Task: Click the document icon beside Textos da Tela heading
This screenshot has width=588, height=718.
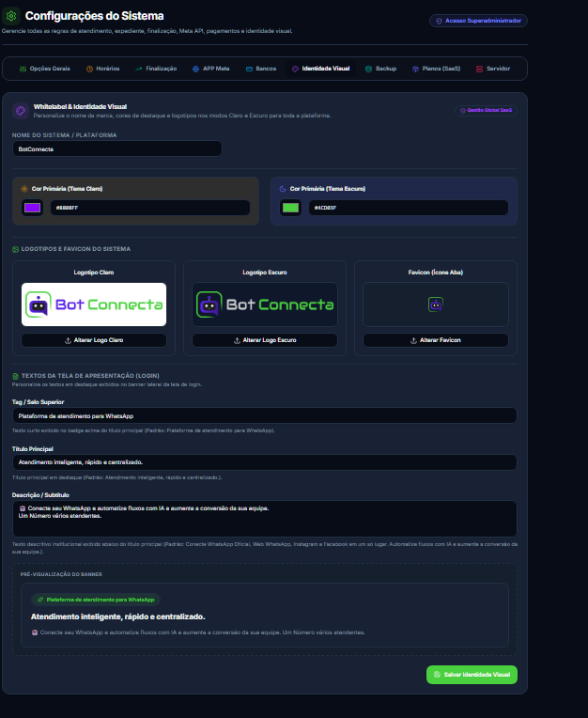Action: pos(16,376)
